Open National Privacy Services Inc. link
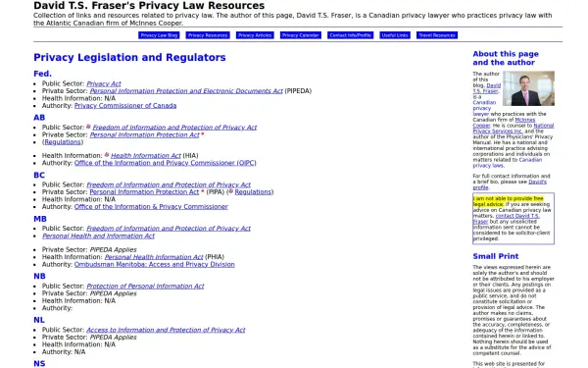588x368 pixels. tap(513, 129)
